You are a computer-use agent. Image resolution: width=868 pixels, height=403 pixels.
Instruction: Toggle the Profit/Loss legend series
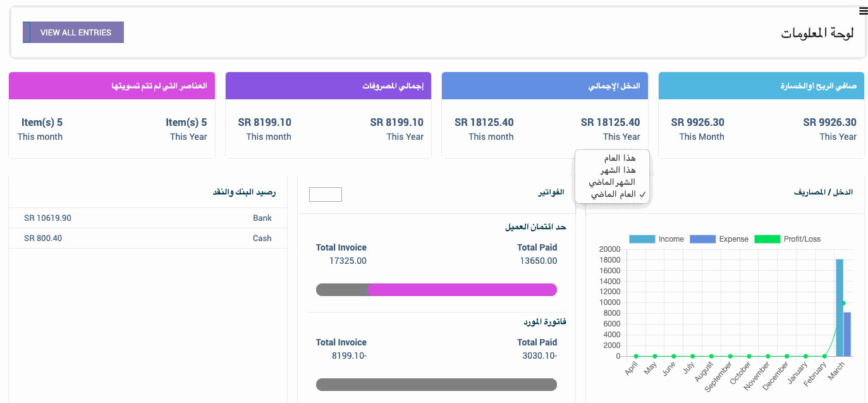795,239
